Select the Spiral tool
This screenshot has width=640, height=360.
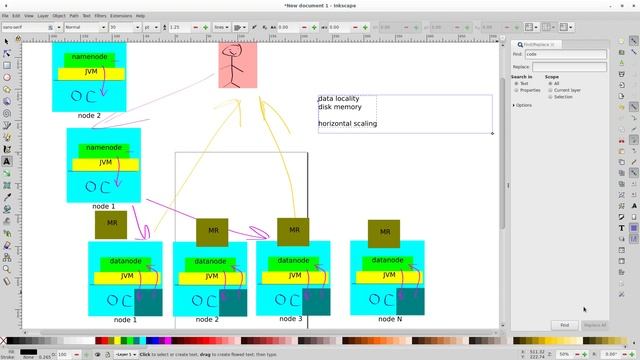coord(7,113)
